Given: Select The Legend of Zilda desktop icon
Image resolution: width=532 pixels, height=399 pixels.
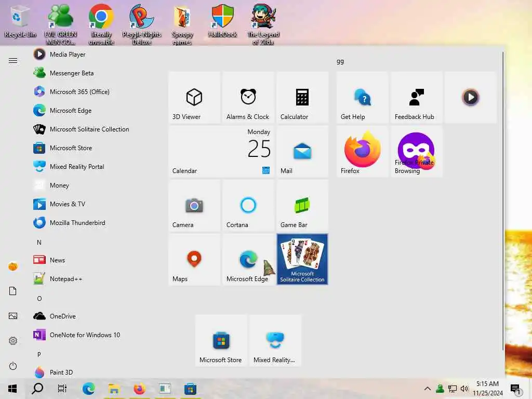Looking at the screenshot, I should (x=263, y=24).
